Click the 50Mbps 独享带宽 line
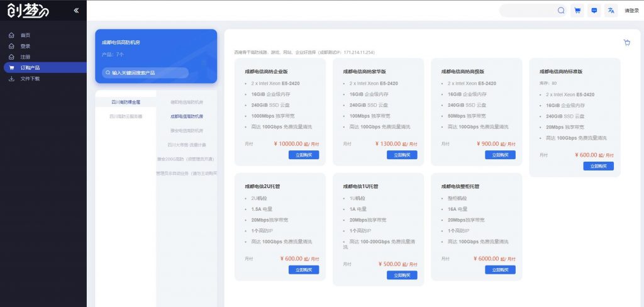Screen dimensions: 644x307 [x=467, y=116]
